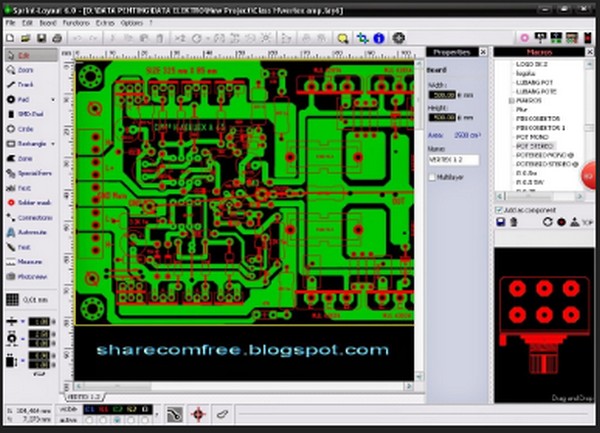Enable the Multilayer checkbox
Viewport: 600px width, 433px height.
coord(431,177)
